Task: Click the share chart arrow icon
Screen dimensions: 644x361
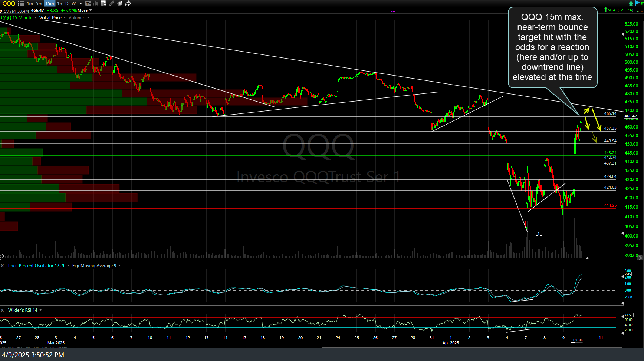Action: click(128, 3)
